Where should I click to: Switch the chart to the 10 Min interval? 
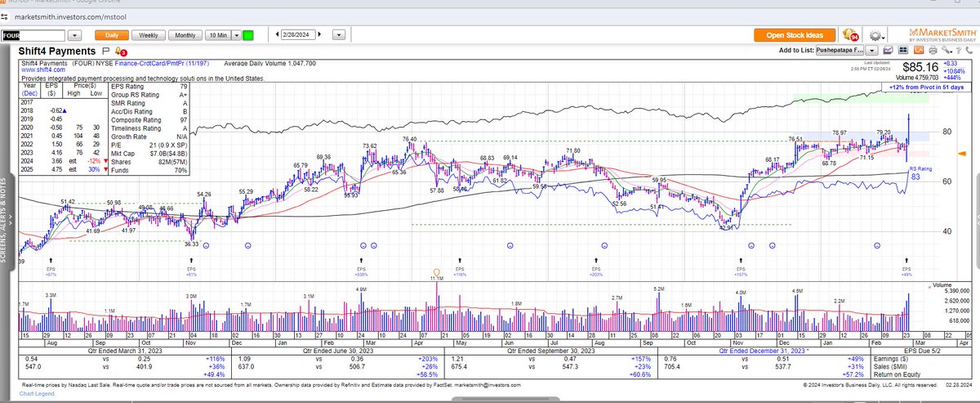click(217, 35)
